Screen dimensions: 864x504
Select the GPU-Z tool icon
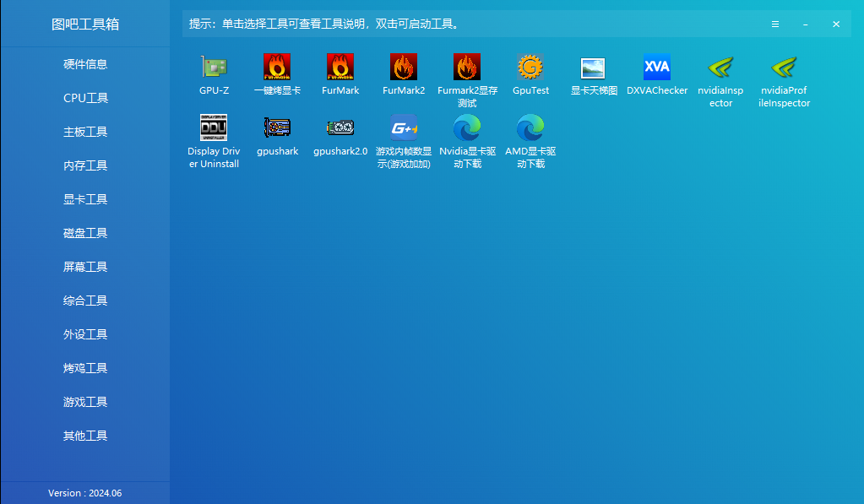coord(214,68)
